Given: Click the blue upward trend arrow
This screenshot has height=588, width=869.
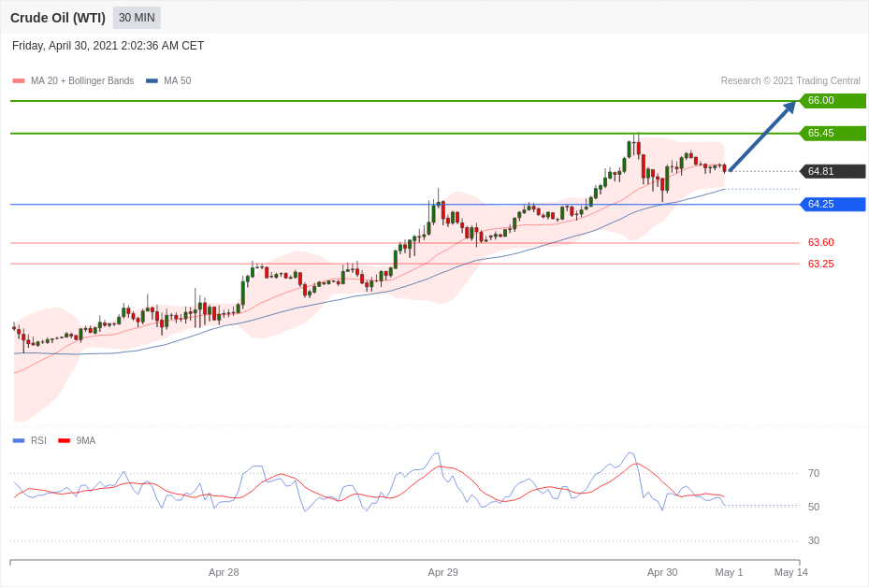Looking at the screenshot, I should pyautogui.click(x=761, y=137).
